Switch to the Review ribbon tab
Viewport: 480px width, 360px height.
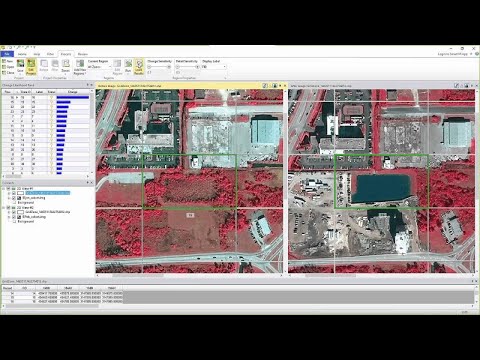coord(83,54)
